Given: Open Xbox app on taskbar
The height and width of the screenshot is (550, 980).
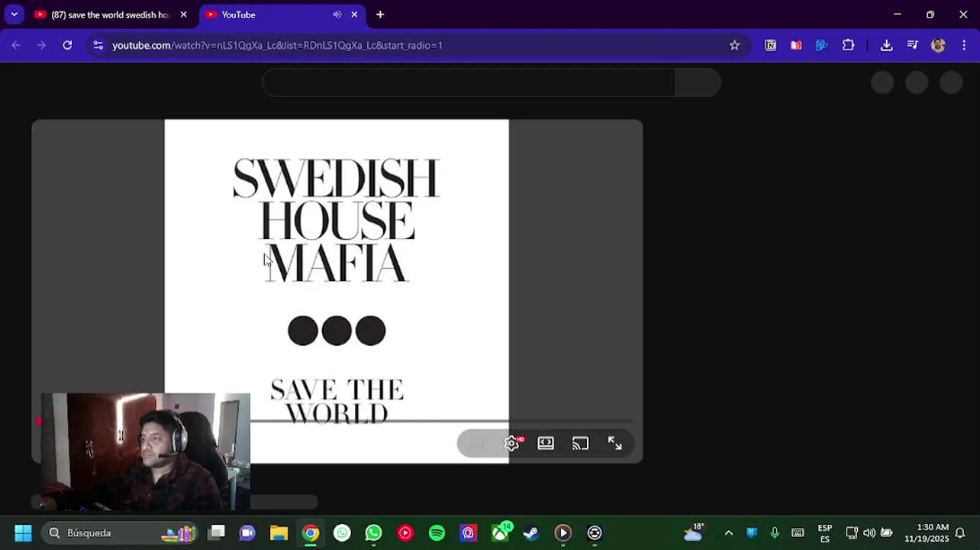Looking at the screenshot, I should [x=500, y=532].
